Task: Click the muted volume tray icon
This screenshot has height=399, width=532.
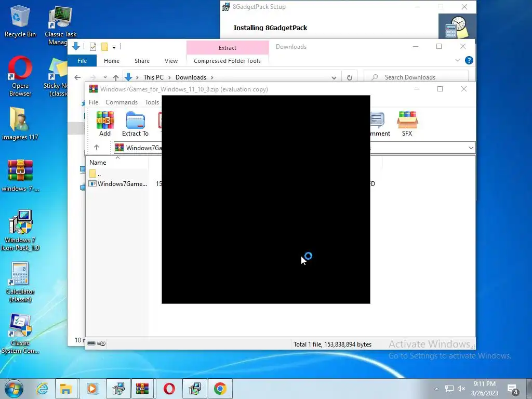Action: point(461,389)
